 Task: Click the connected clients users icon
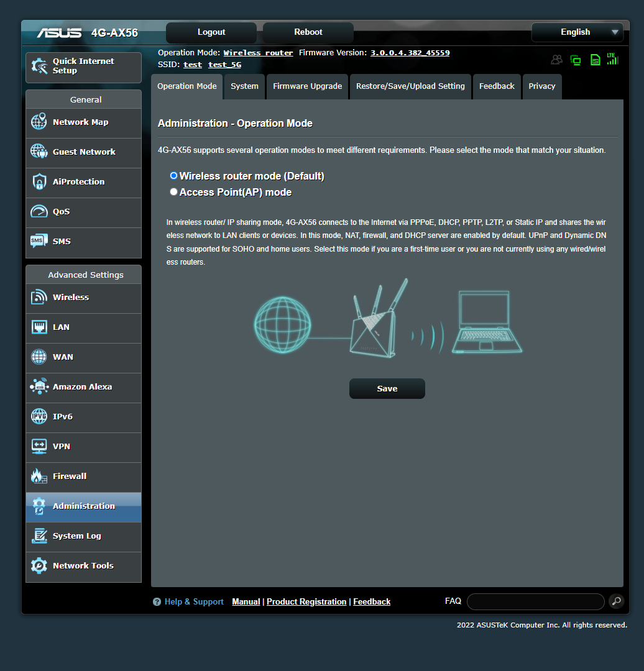point(556,60)
